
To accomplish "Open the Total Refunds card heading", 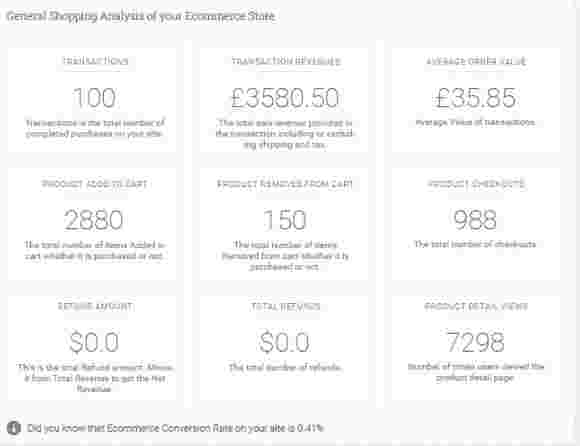I will [x=286, y=306].
